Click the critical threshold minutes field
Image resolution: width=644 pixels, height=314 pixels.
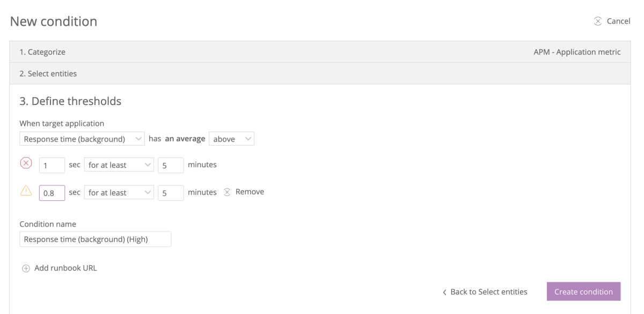171,165
